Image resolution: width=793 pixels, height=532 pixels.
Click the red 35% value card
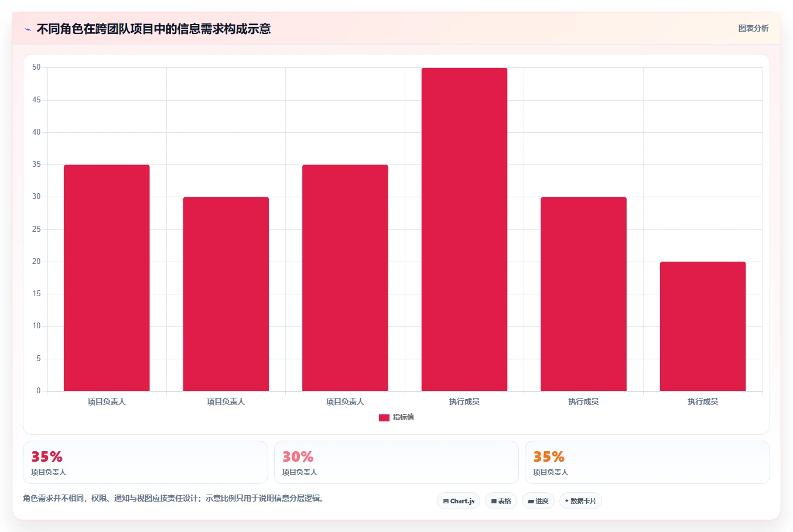pyautogui.click(x=145, y=462)
